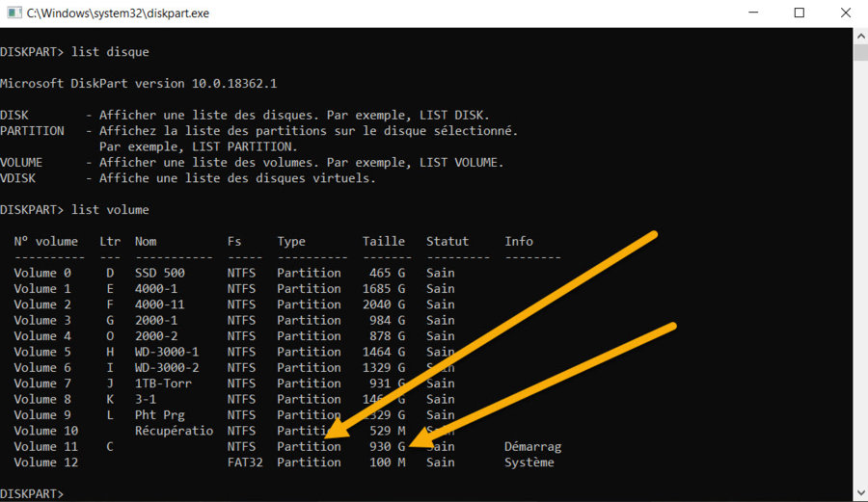
Task: Click the FAT32 filesystem entry
Action: click(245, 462)
